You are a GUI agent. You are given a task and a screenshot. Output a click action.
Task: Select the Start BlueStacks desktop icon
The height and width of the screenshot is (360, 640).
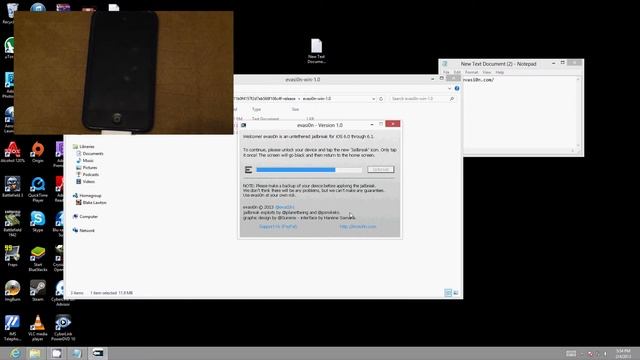pyautogui.click(x=38, y=258)
